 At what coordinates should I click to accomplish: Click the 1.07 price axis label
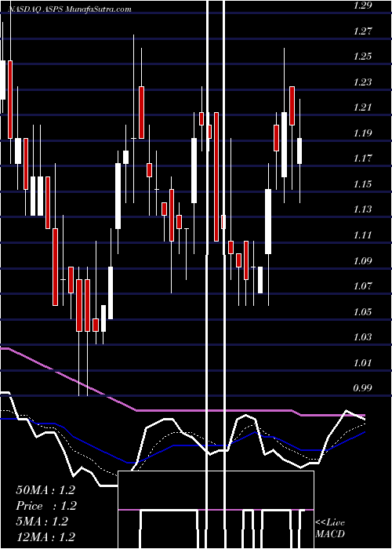tap(363, 286)
